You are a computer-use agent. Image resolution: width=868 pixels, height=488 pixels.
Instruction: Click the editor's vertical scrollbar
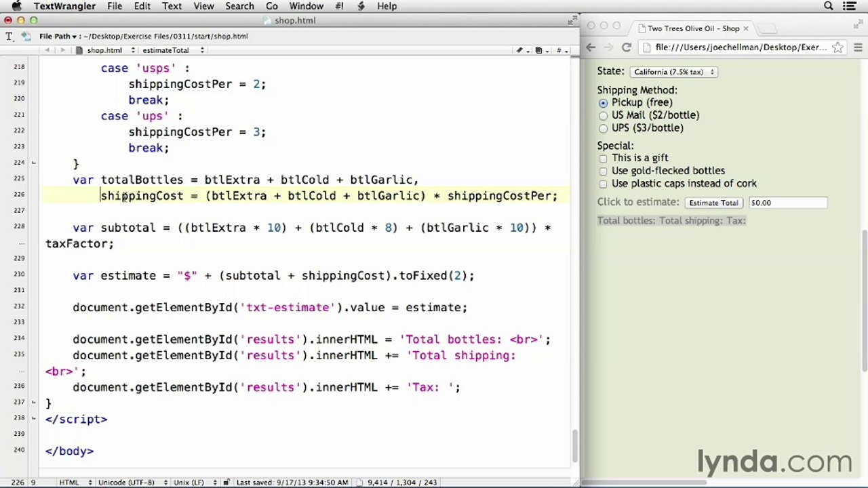click(x=576, y=447)
